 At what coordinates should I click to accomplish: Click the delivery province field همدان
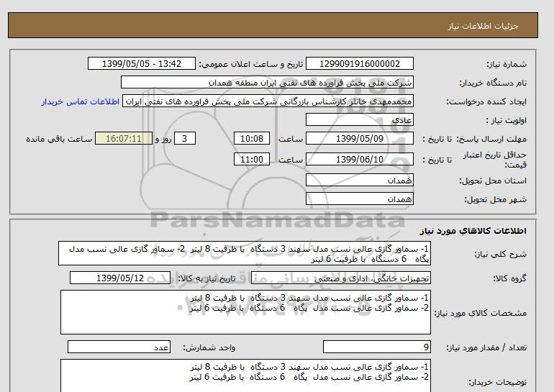coord(359,180)
